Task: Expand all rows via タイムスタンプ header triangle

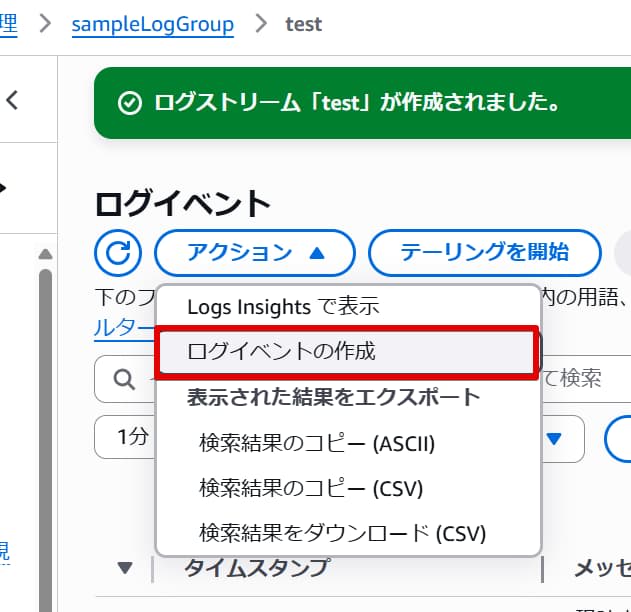Action: 125,568
